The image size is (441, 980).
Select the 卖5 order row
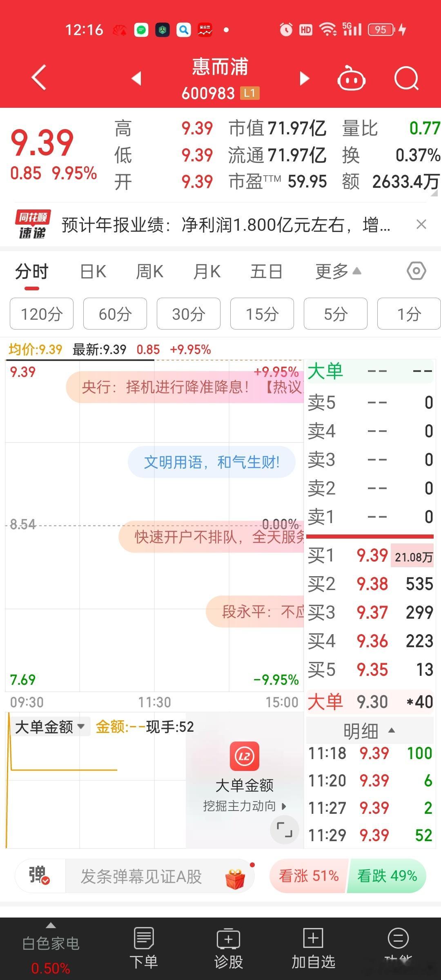[x=370, y=403]
